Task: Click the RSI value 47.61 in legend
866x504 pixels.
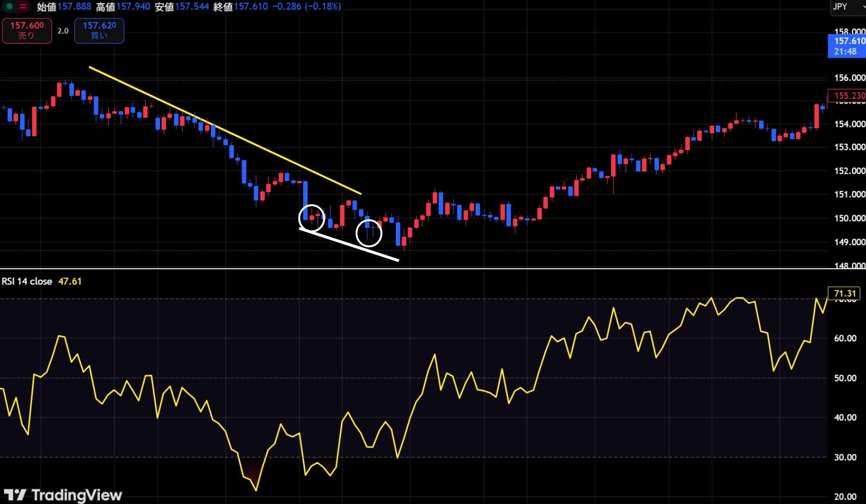Action: tap(70, 281)
